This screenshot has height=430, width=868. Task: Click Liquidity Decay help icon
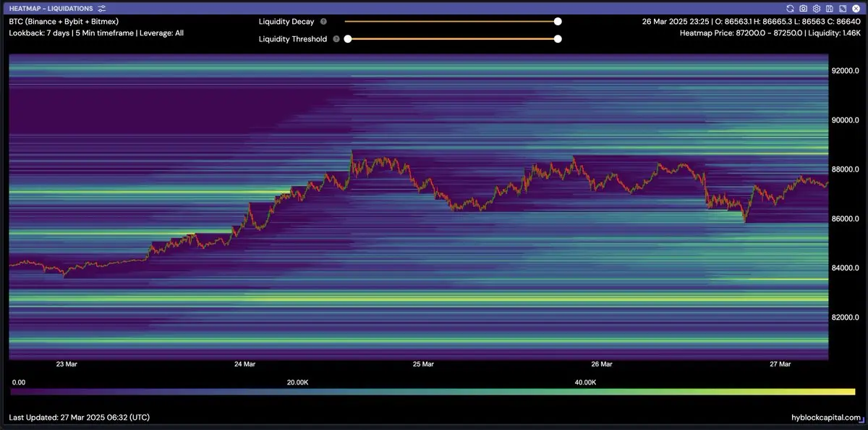pos(323,22)
